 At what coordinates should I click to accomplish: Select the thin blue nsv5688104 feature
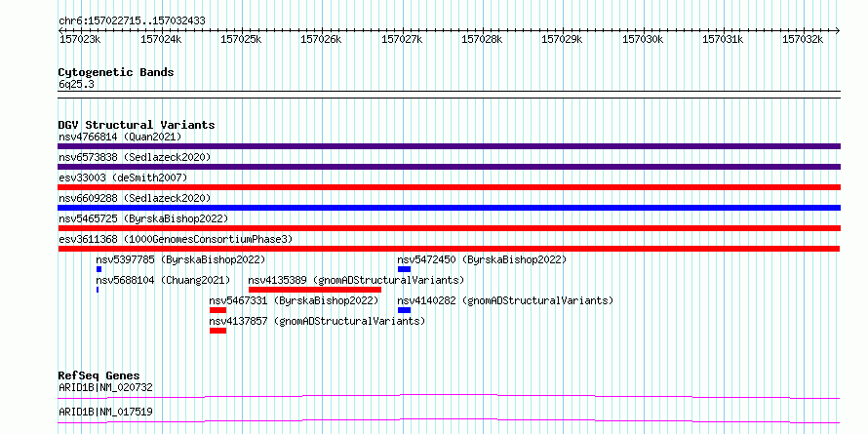98,290
